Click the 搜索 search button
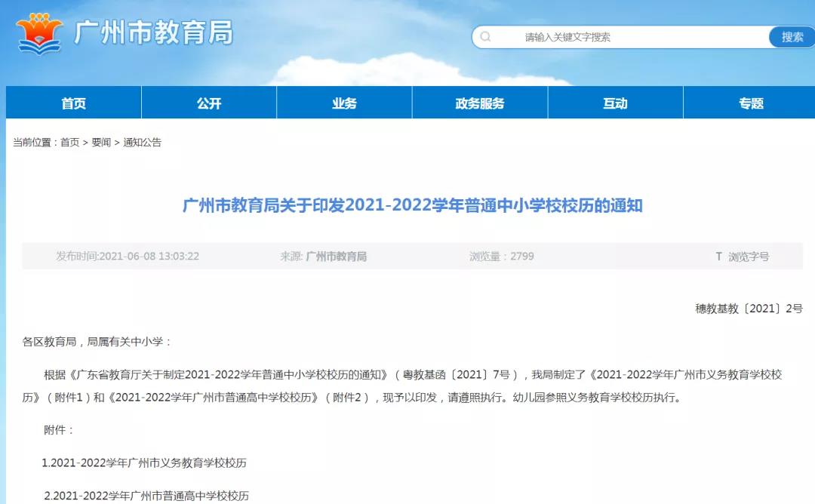The height and width of the screenshot is (504, 815). [x=792, y=37]
